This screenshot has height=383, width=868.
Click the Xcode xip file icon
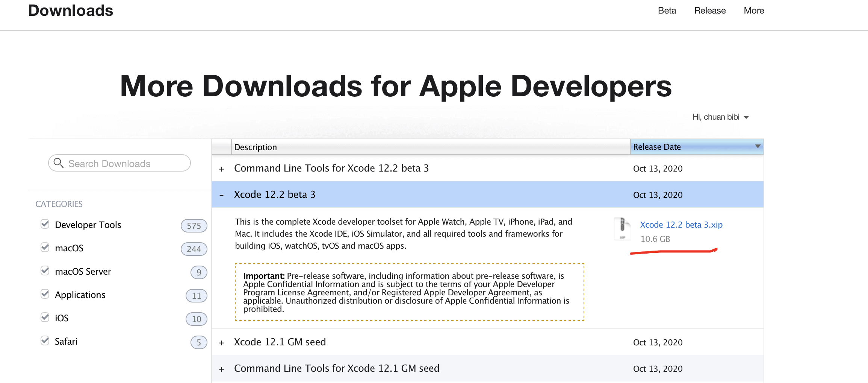click(622, 228)
